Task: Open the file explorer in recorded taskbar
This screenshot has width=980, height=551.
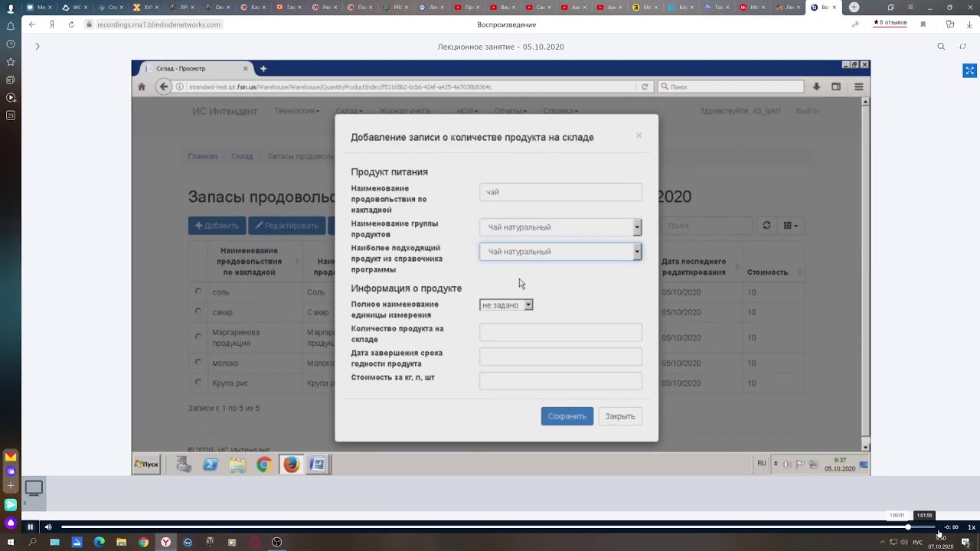Action: coord(237,465)
